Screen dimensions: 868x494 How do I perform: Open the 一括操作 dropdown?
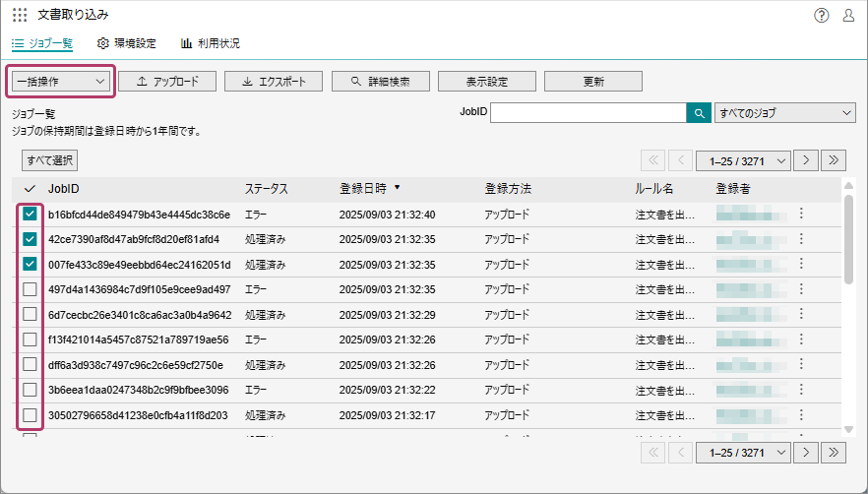click(x=61, y=82)
